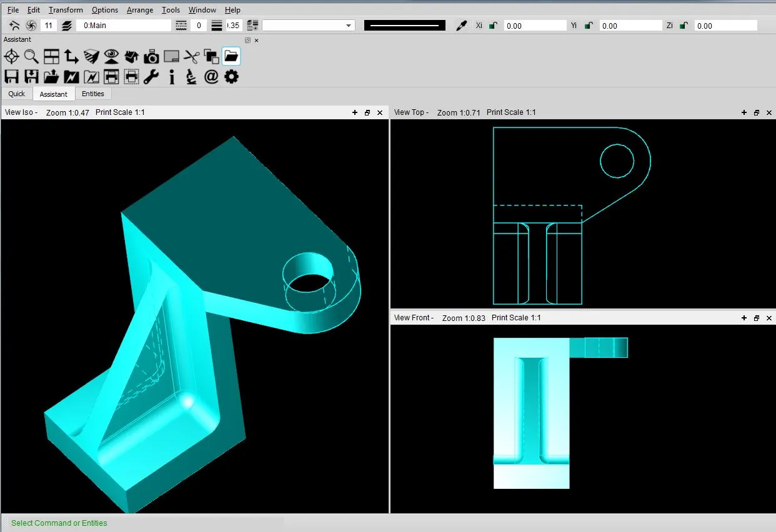Click the Scissors cut icon
Viewport: 776px width, 532px height.
click(x=191, y=56)
